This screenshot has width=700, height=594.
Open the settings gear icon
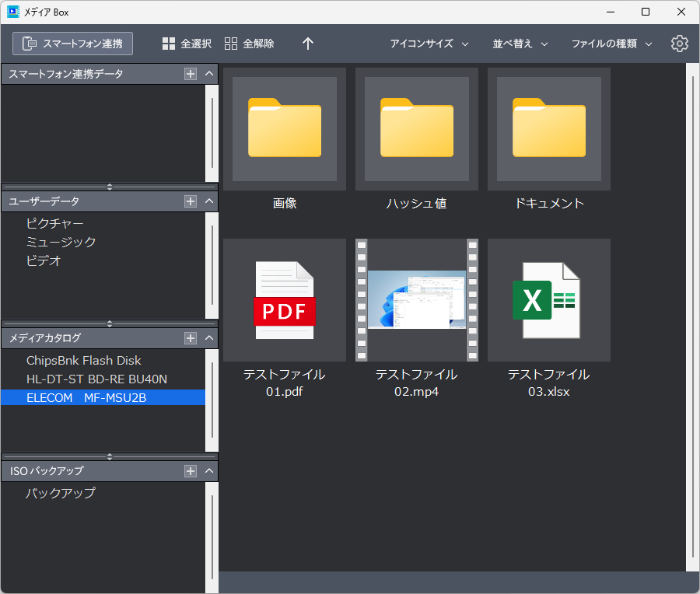(679, 44)
